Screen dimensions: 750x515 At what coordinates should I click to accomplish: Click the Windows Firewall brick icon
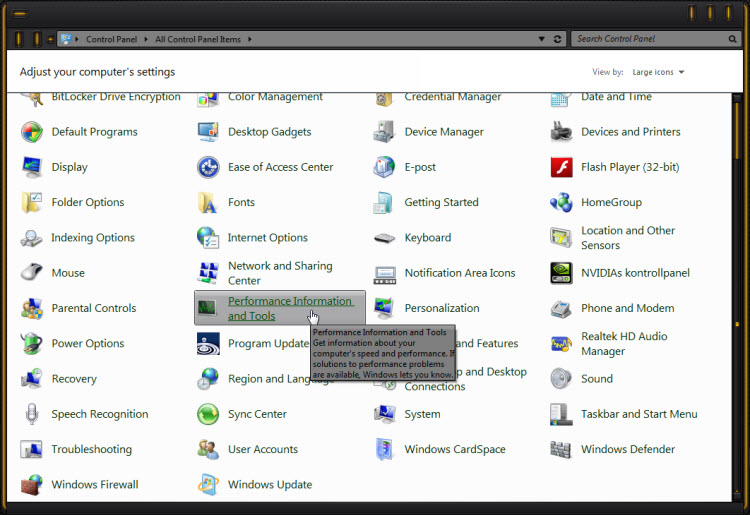32,484
